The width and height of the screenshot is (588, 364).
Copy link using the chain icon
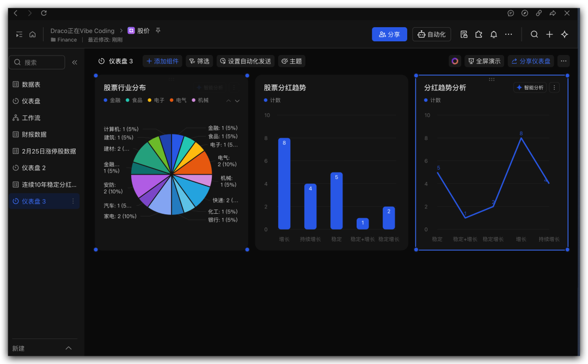coord(538,13)
